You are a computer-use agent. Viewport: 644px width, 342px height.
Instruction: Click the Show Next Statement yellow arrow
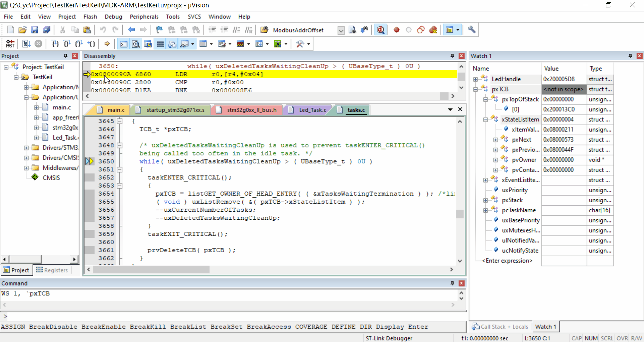coord(107,44)
